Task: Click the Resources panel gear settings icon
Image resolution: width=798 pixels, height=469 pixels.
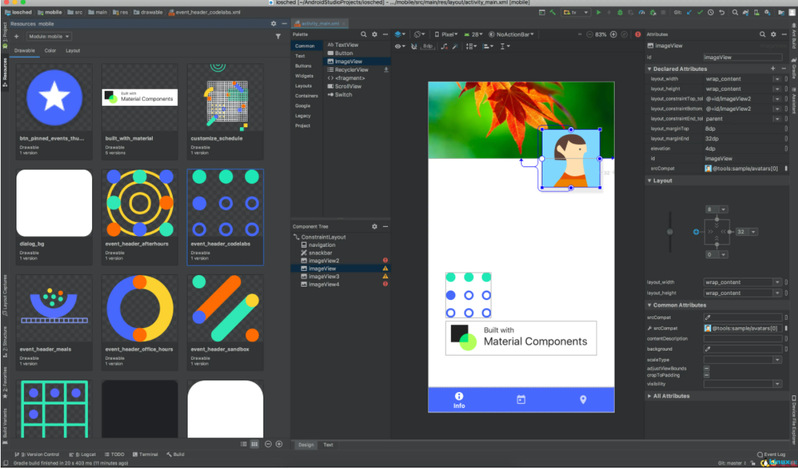Action: [x=273, y=23]
